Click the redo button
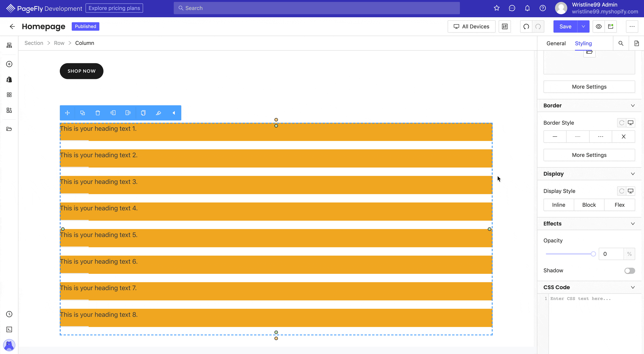This screenshot has height=354, width=644. pyautogui.click(x=538, y=26)
